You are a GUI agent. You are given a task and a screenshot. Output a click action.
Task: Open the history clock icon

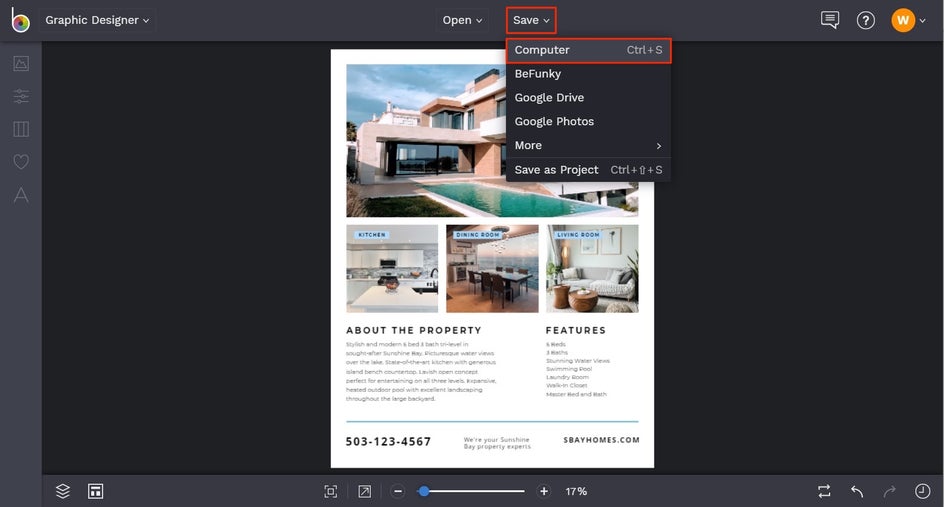click(x=922, y=491)
